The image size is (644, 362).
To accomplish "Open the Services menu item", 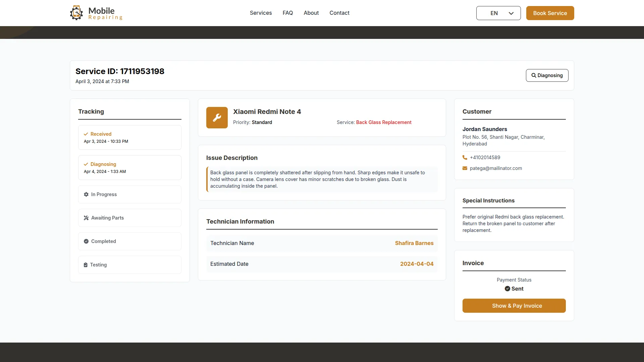I will [261, 13].
